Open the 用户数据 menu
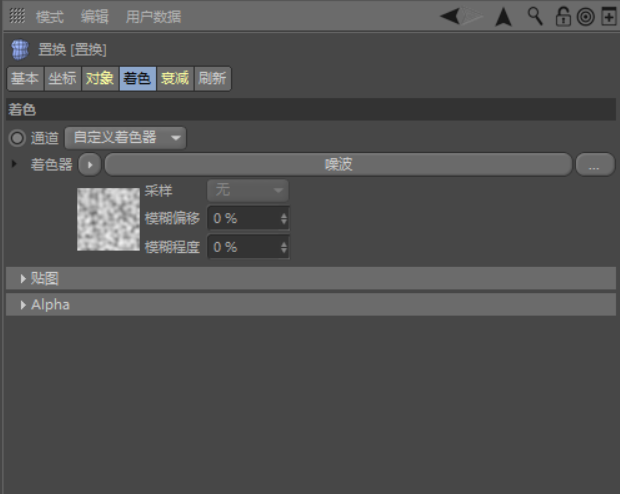The width and height of the screenshot is (620, 494). (x=153, y=17)
